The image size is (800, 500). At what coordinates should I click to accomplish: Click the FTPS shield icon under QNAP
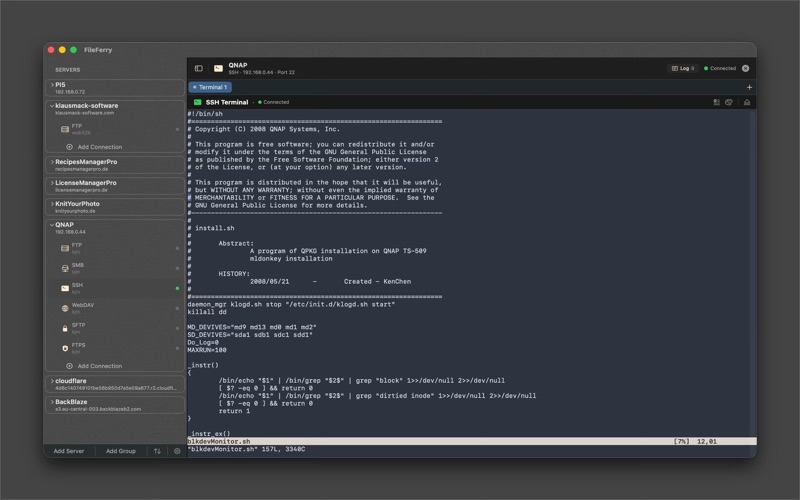[65, 348]
